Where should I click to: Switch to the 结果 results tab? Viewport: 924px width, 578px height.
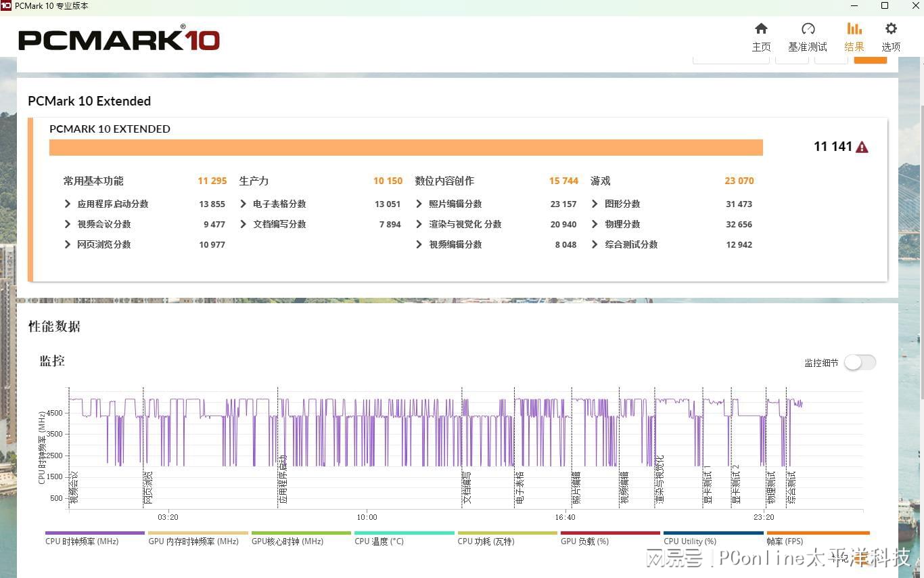tap(854, 37)
